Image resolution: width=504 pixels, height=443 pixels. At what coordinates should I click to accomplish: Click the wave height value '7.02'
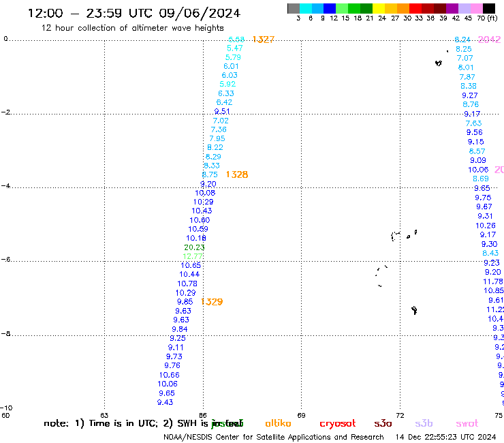[221, 121]
